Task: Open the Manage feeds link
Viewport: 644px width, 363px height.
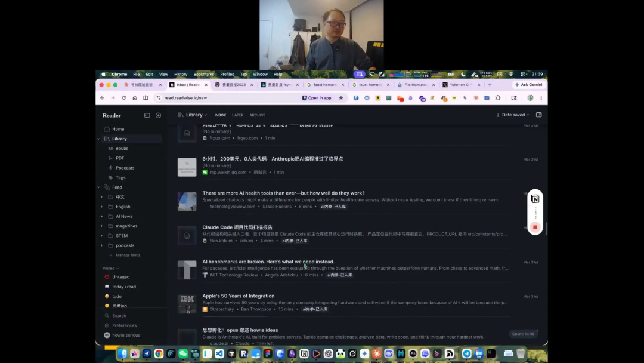Action: pyautogui.click(x=128, y=256)
